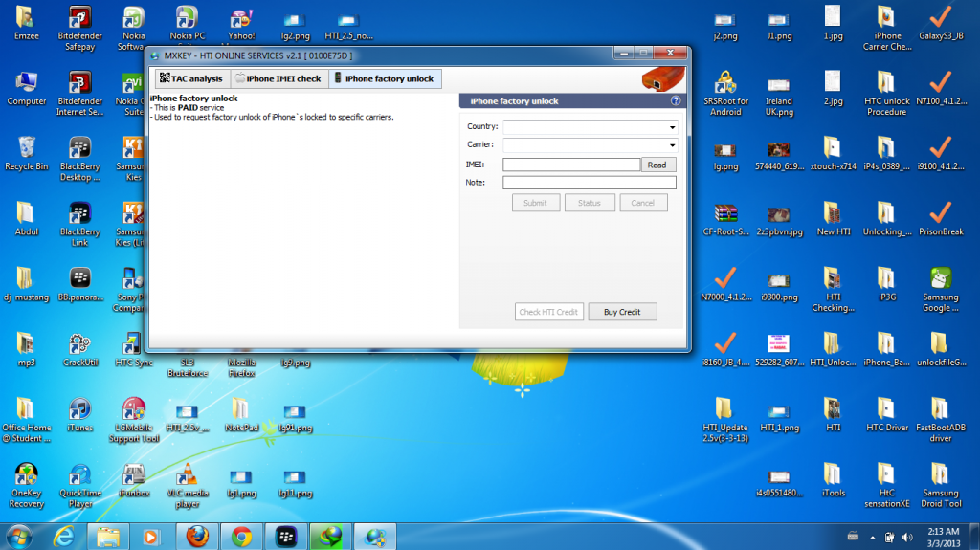The width and height of the screenshot is (980, 550).
Task: Select the iTunes desktop shortcut
Action: [x=80, y=415]
